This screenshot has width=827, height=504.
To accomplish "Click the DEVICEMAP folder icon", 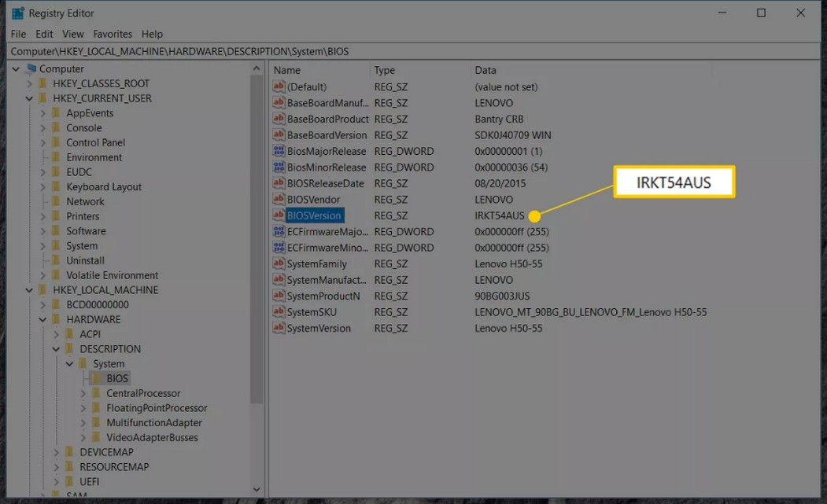I will click(69, 452).
